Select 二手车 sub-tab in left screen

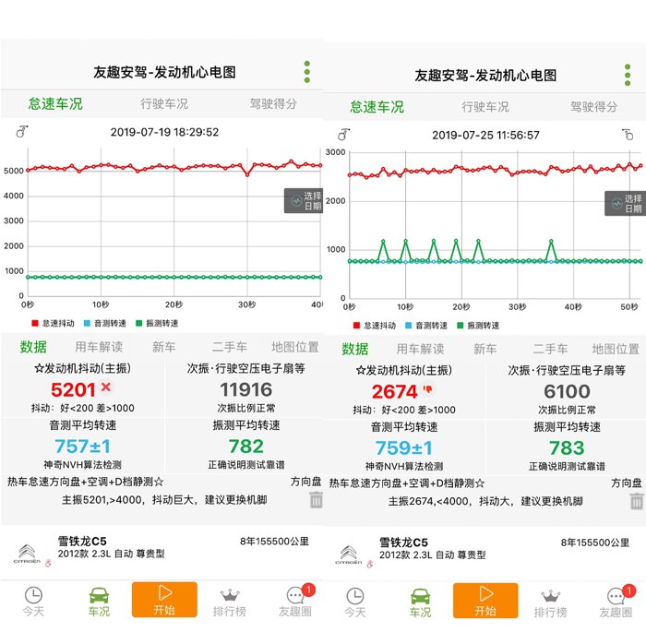pyautogui.click(x=230, y=347)
